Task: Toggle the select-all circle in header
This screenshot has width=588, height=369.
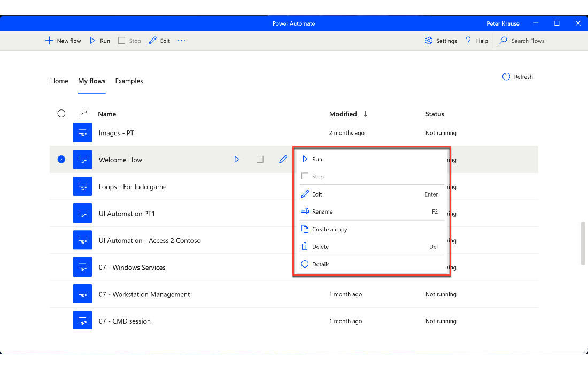Action: coord(61,114)
